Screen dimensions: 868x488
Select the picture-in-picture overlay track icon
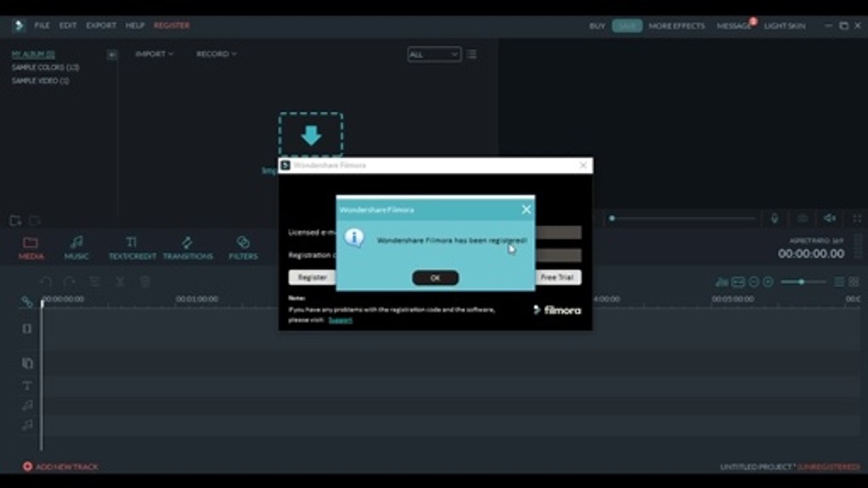coord(27,363)
